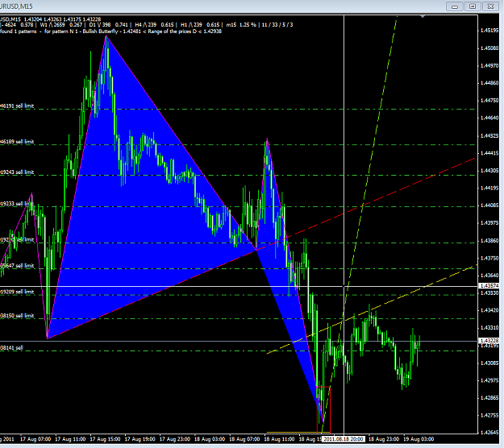
Task: Click the '19243 sell limit' order label
Action: click(x=17, y=172)
